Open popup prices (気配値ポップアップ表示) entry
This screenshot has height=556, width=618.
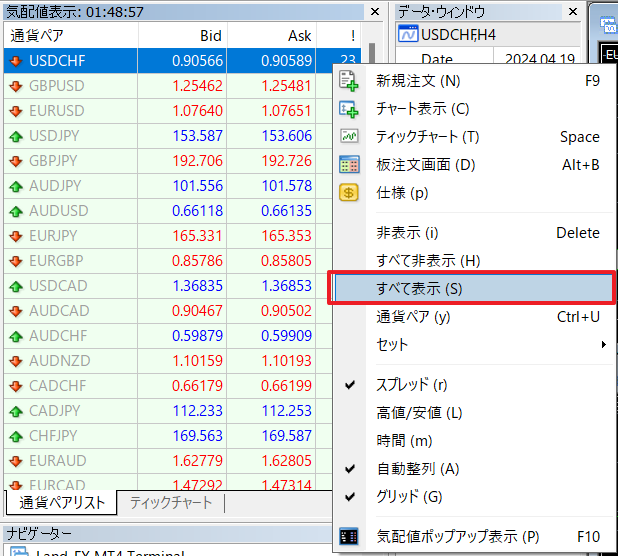(x=473, y=536)
